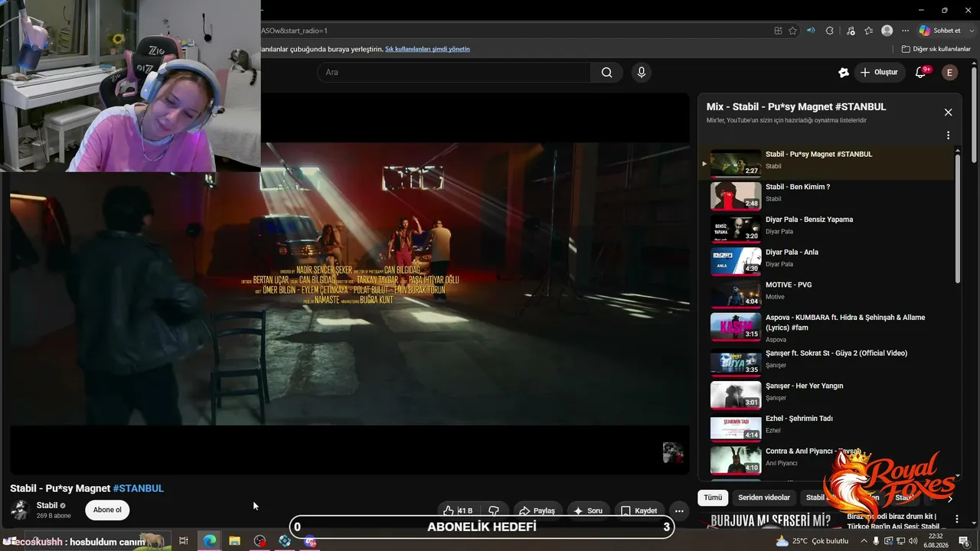Open Microsoft Edge from taskbar

pyautogui.click(x=209, y=541)
